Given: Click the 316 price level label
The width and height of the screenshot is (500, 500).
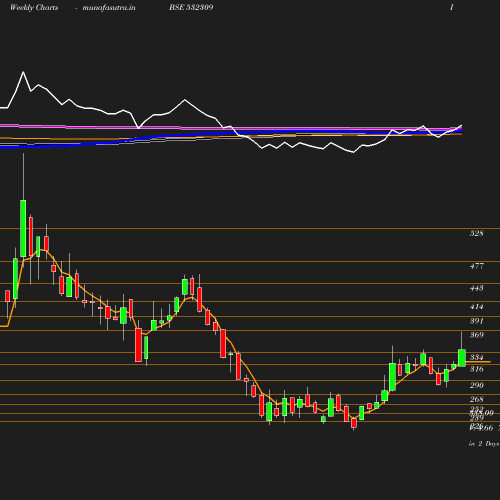Looking at the screenshot, I should coord(476,369).
